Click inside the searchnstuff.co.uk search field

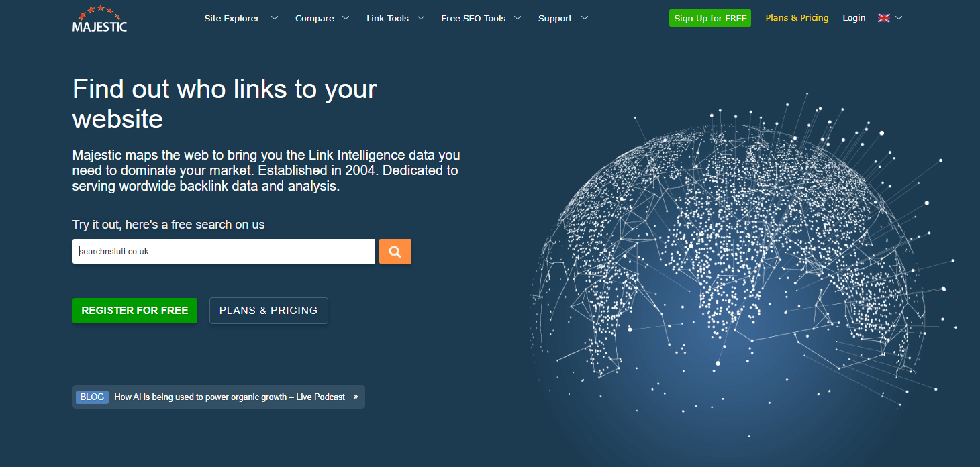(x=223, y=251)
